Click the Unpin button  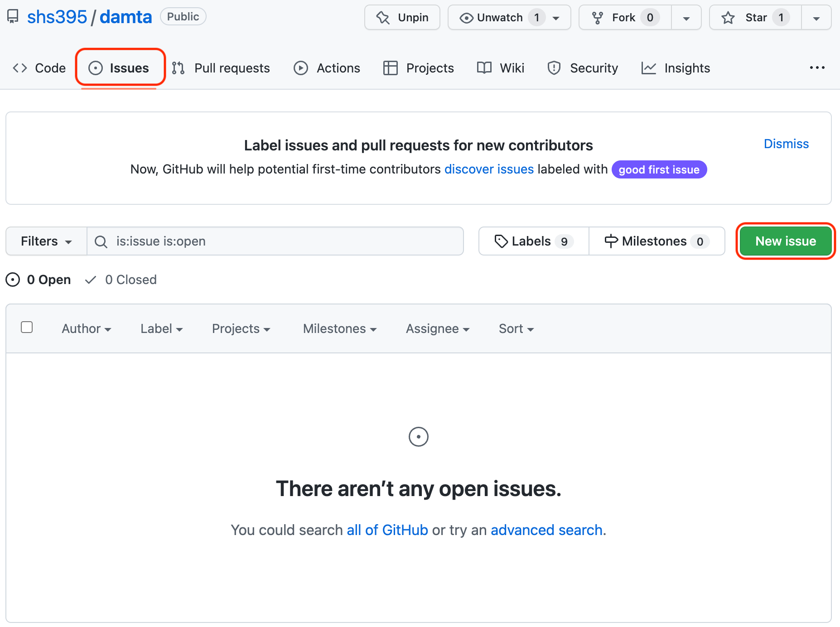tap(402, 18)
